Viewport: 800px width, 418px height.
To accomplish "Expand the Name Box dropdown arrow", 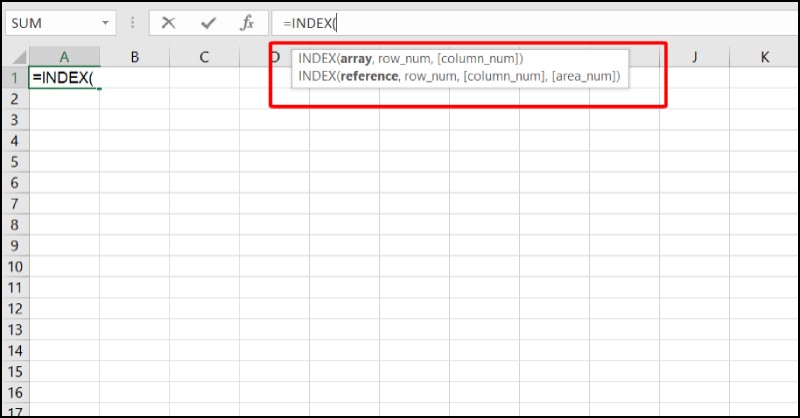I will coord(106,22).
